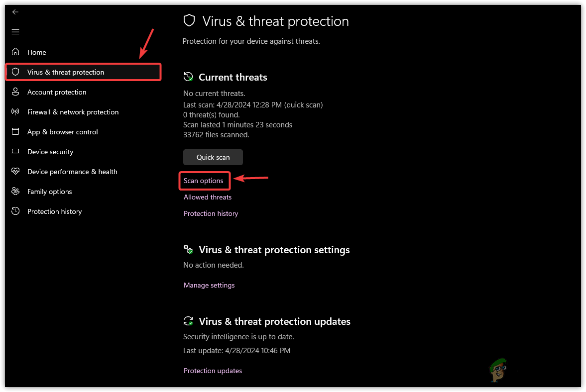Screen dimensions: 586x392
Task: Click the Account protection person icon
Action: point(15,92)
